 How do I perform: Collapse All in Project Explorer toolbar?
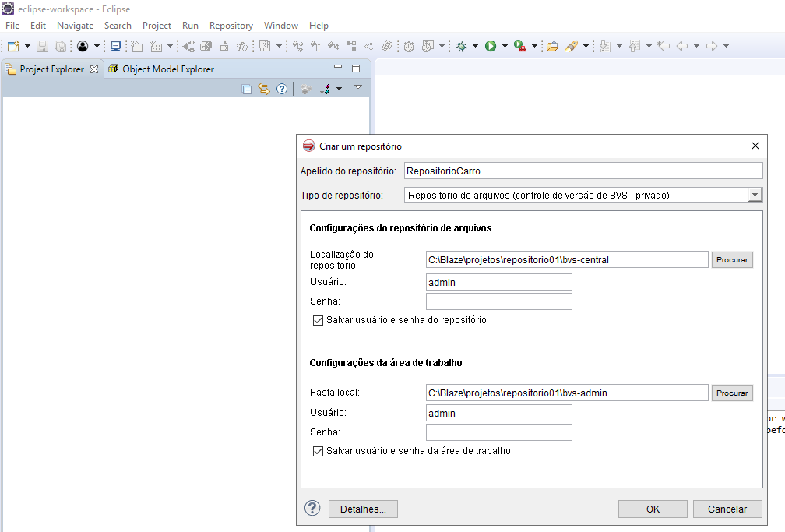coord(245,87)
